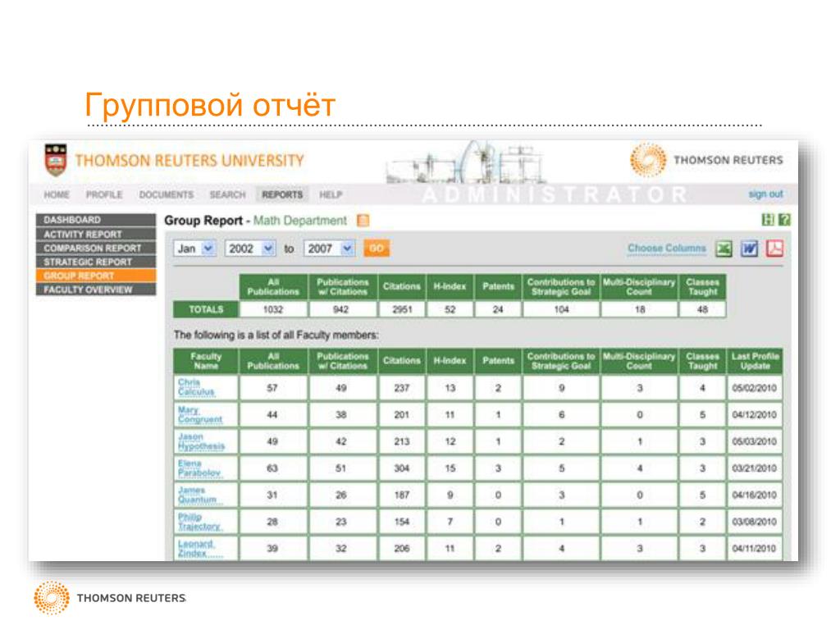Click Leonard Zindex citations value 206

pos(402,548)
